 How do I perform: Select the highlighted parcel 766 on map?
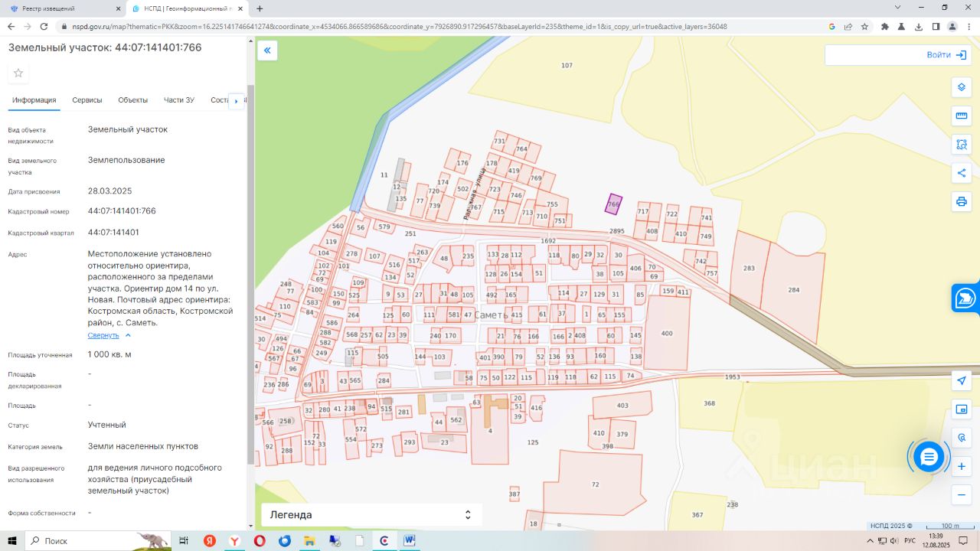613,204
